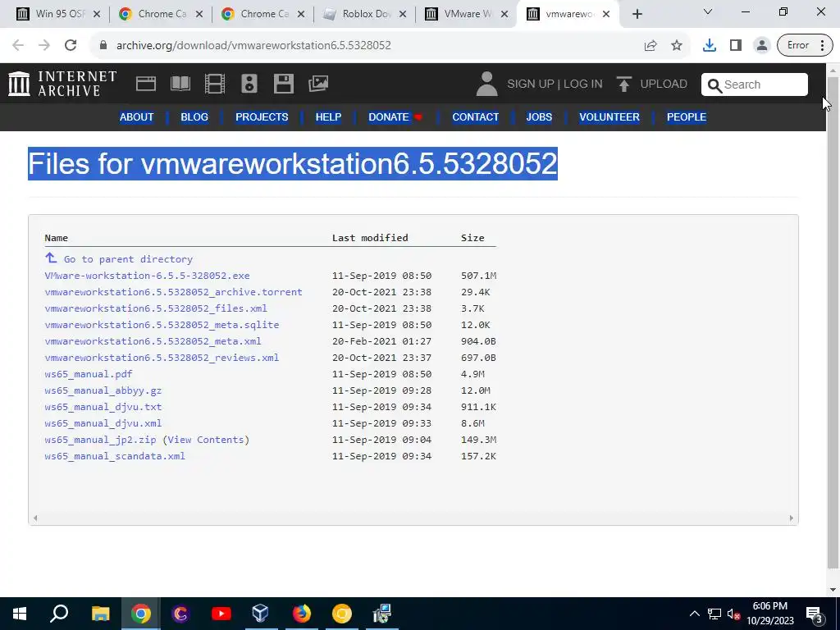840x630 pixels.
Task: Open the Web archive icon
Action: click(x=146, y=84)
